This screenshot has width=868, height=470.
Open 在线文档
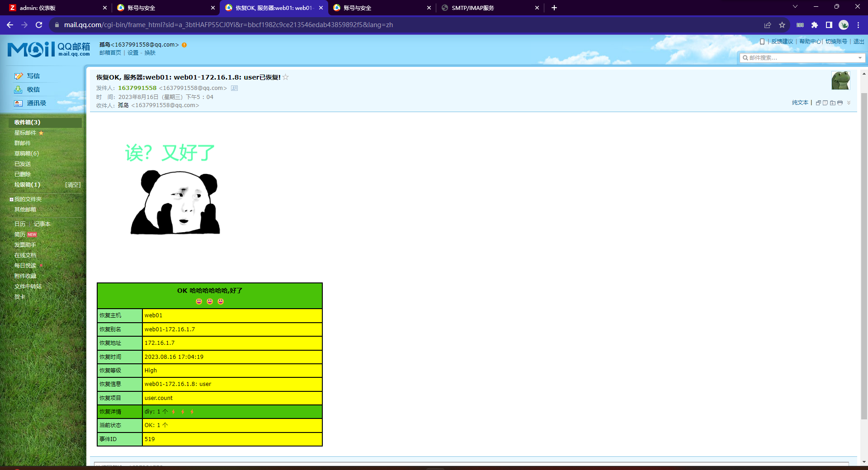click(x=25, y=255)
